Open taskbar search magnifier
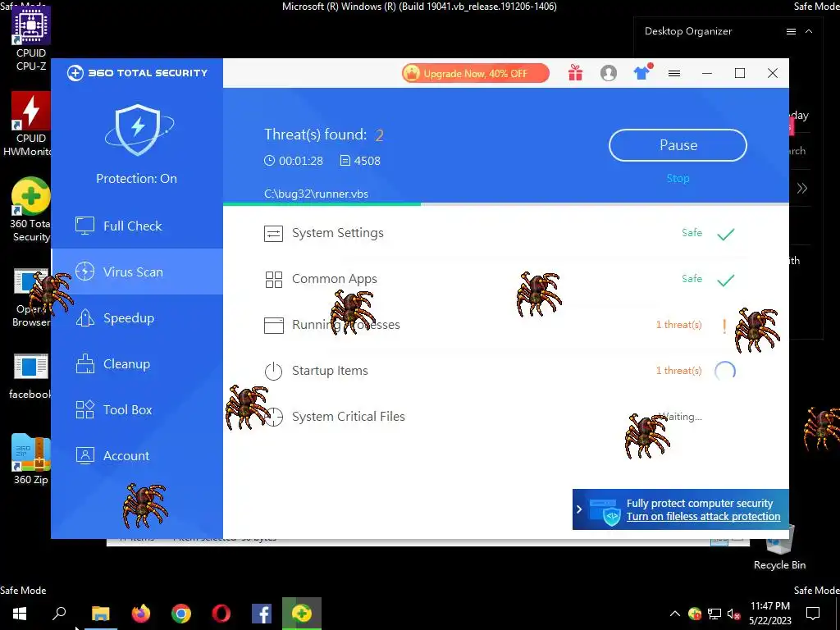This screenshot has height=630, width=840. [59, 614]
